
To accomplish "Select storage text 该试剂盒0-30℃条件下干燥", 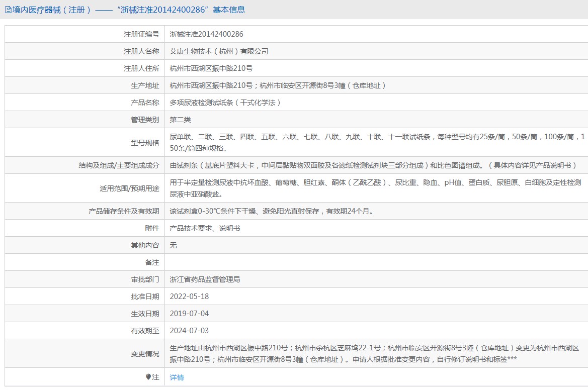I will (x=272, y=211).
